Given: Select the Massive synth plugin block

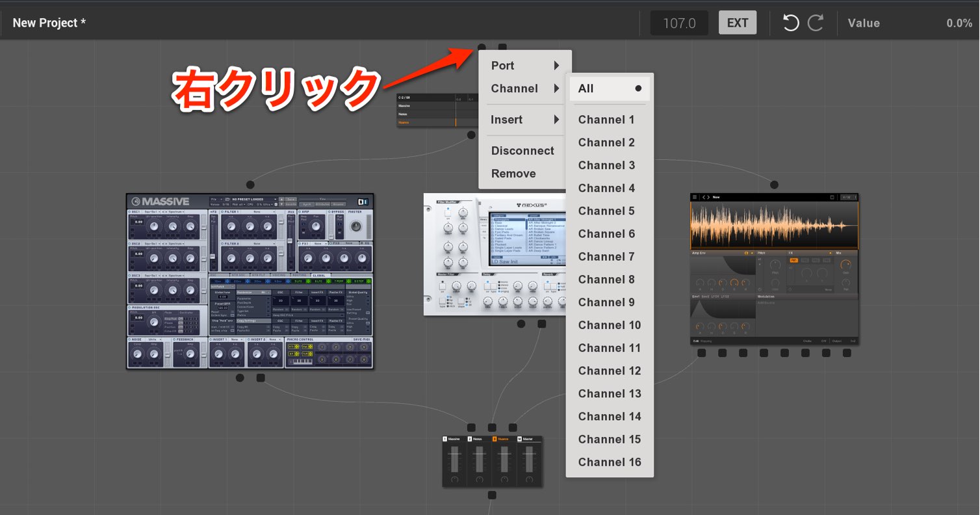Looking at the screenshot, I should (250, 281).
